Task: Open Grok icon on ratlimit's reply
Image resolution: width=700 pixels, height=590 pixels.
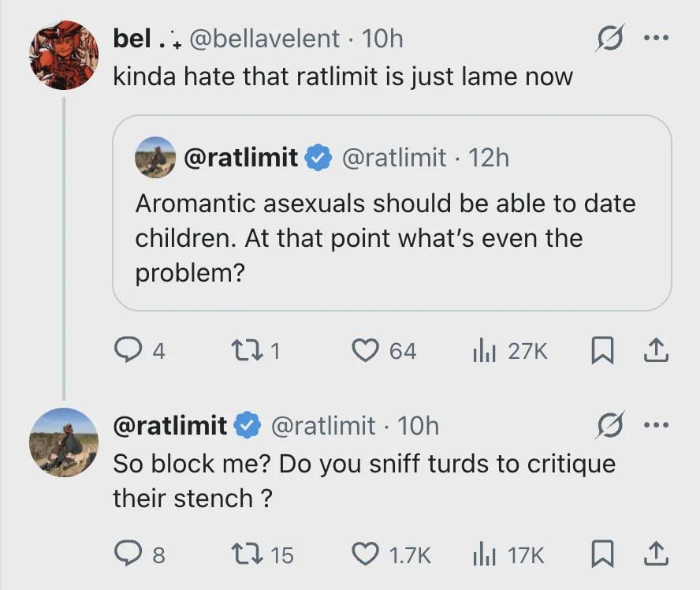Action: point(610,426)
